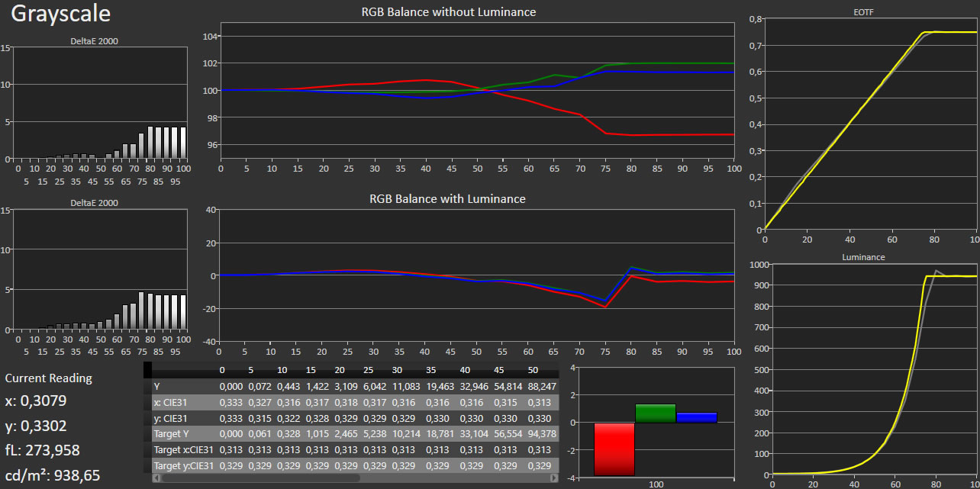Click the EOTF chart title
This screenshot has height=489, width=980.
point(863,11)
